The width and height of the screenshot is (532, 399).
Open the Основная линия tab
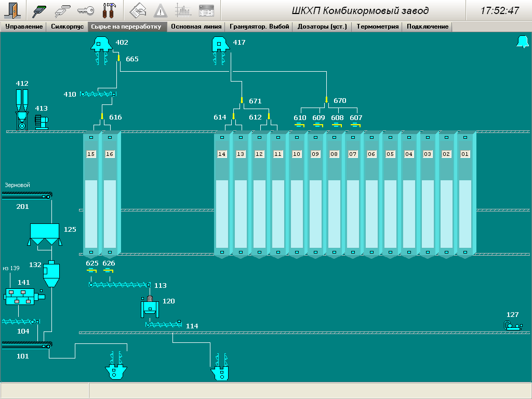click(x=196, y=26)
